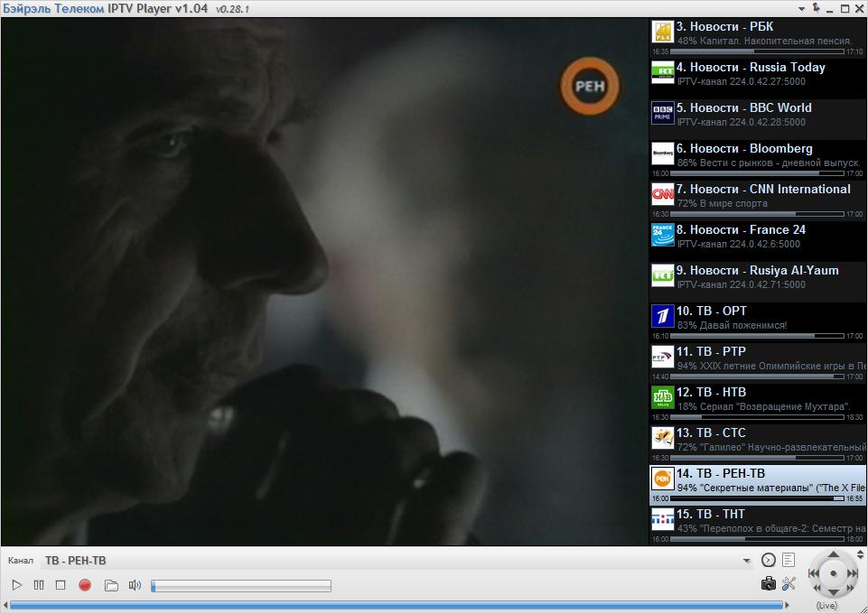868x614 pixels.
Task: Fast-forward with the double-right joystick arrow
Action: coord(850,588)
